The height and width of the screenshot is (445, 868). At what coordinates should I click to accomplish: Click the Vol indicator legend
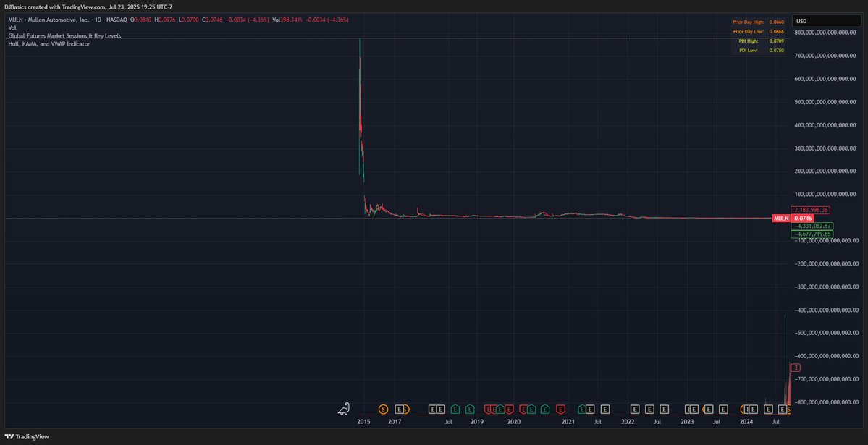tap(12, 27)
